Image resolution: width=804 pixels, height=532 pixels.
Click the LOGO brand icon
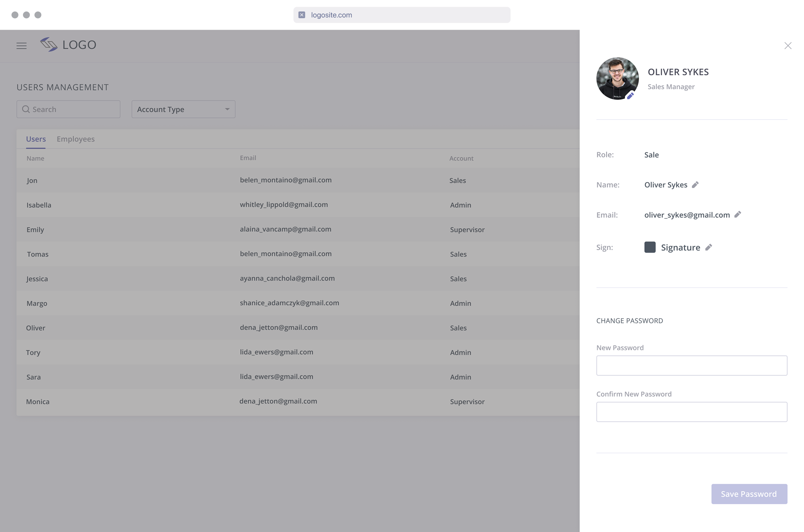tap(49, 44)
